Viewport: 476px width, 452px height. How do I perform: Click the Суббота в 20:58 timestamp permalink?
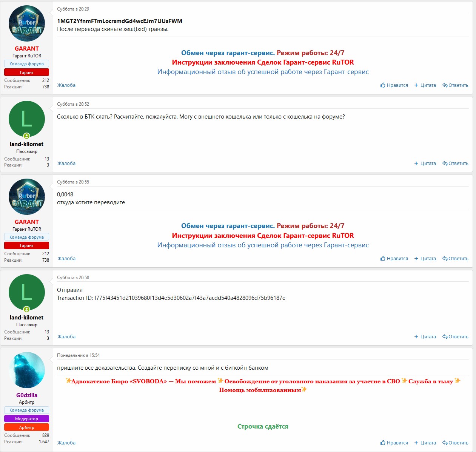pos(73,278)
